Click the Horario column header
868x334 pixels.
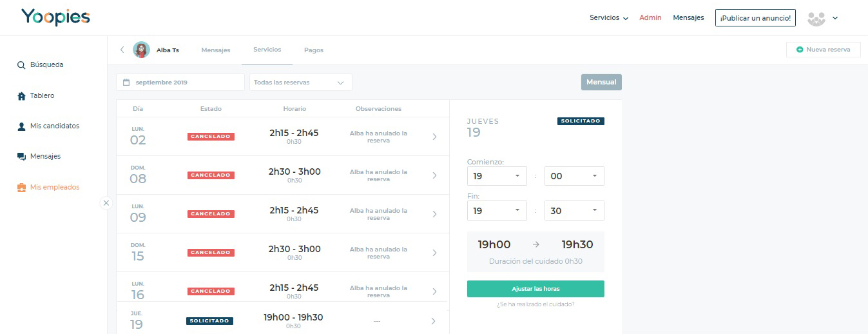pyautogui.click(x=294, y=109)
